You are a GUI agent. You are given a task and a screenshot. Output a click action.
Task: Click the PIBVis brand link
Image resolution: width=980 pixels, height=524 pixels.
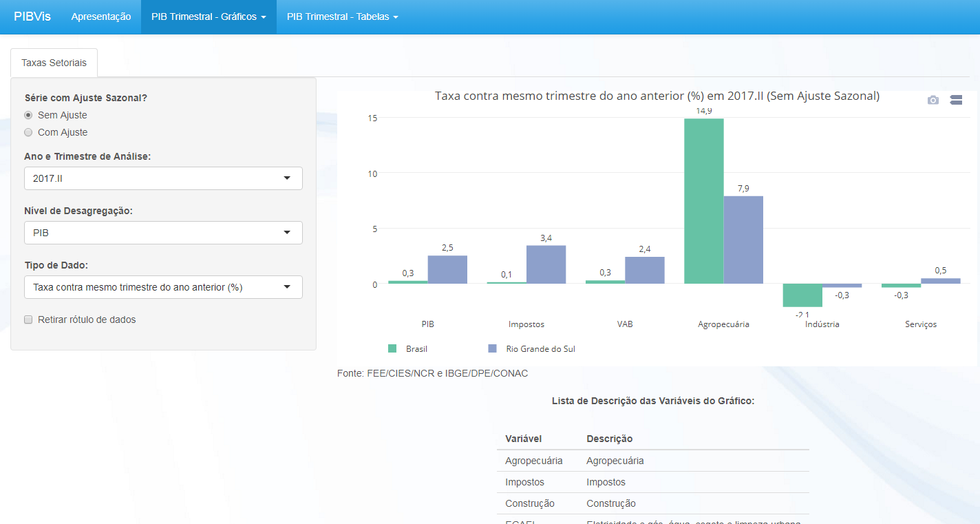32,17
